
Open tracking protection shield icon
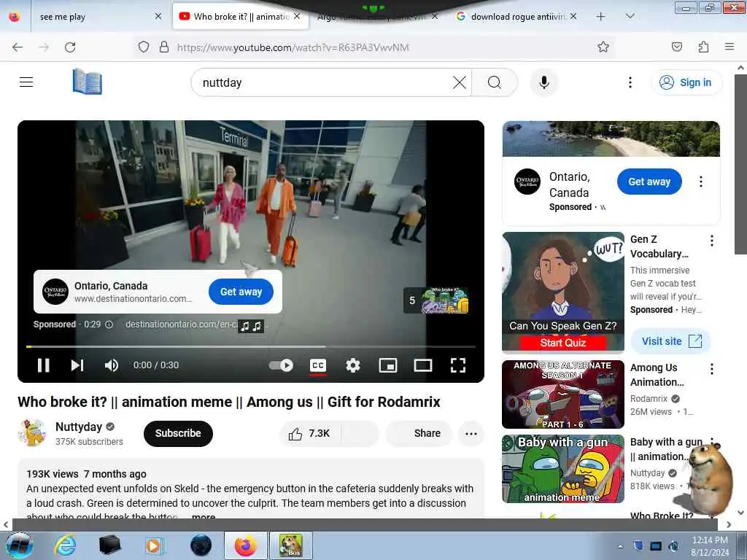point(144,47)
